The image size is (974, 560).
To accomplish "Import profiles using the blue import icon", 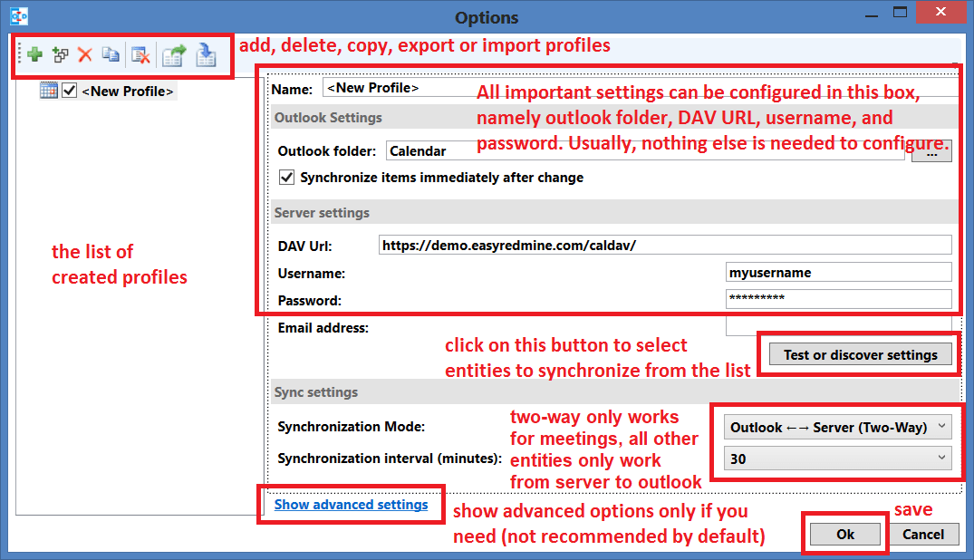I will coord(206,54).
